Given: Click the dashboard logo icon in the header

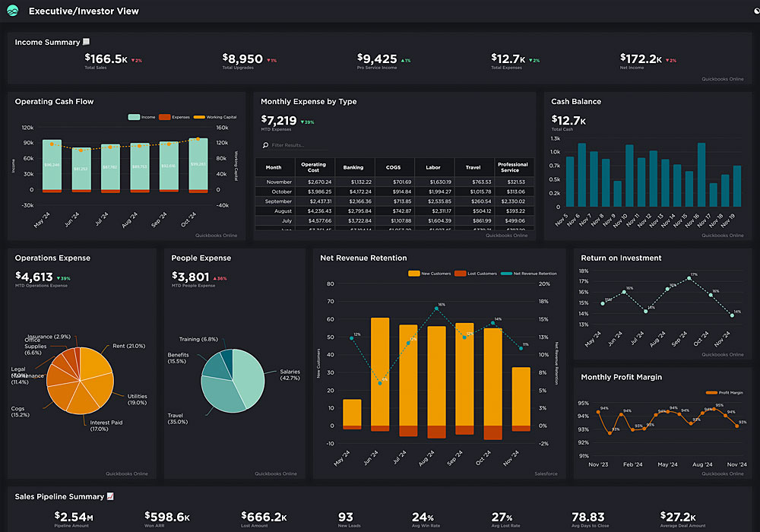Looking at the screenshot, I should tap(13, 11).
